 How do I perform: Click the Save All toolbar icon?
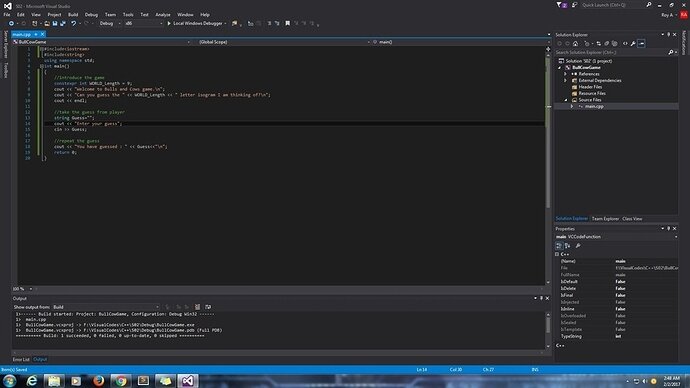coord(62,23)
